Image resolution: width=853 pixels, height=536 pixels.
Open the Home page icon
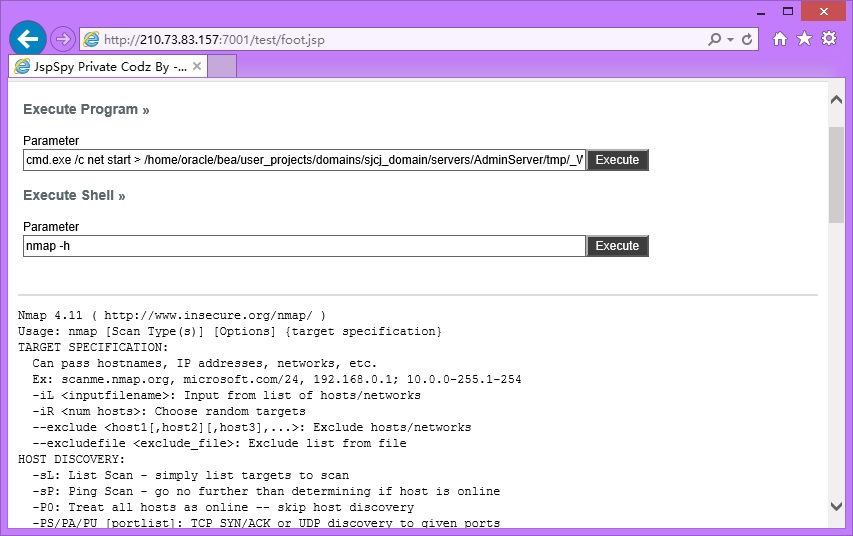pyautogui.click(x=780, y=39)
